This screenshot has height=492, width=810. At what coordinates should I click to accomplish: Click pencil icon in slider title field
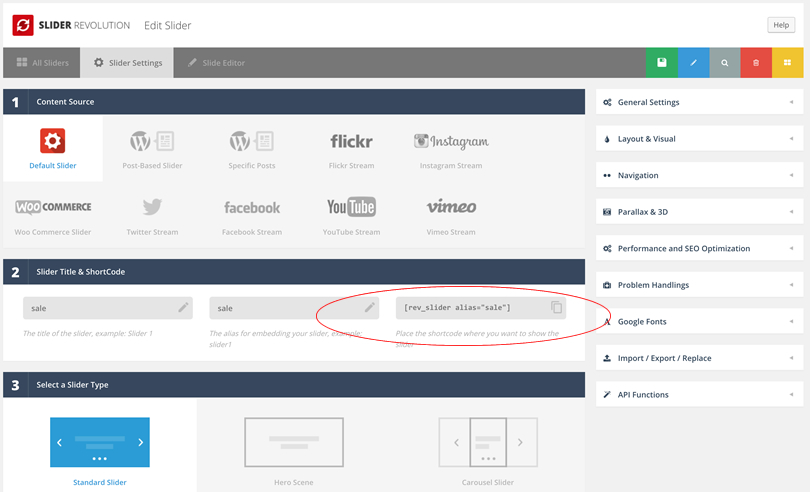(183, 308)
